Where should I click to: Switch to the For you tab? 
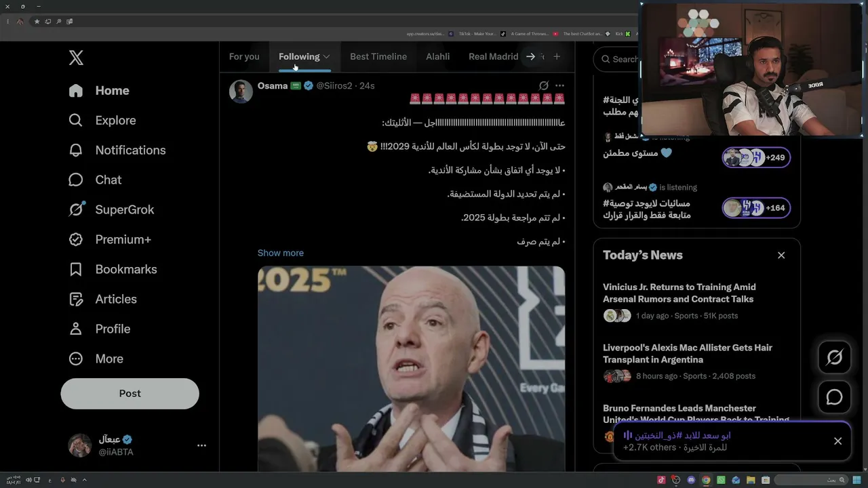pyautogui.click(x=244, y=56)
